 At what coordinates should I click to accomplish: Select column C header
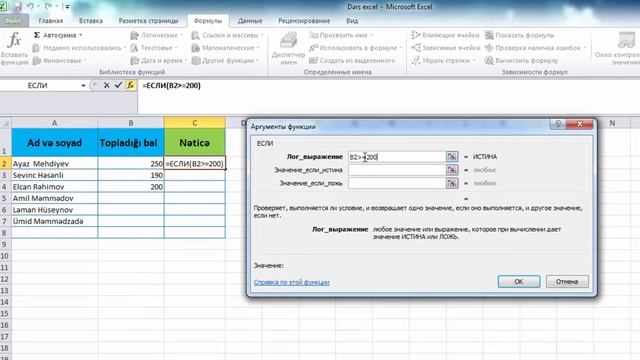[195, 123]
